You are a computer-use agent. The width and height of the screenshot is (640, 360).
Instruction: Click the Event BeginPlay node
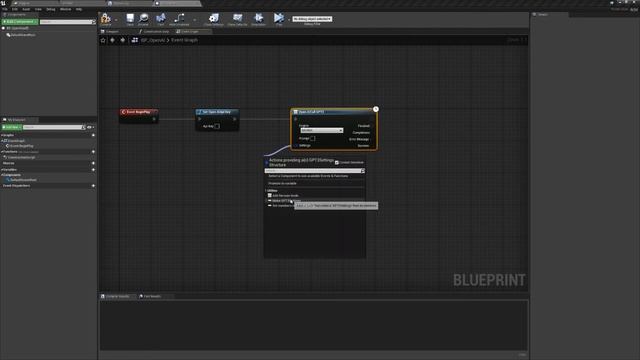pyautogui.click(x=139, y=115)
